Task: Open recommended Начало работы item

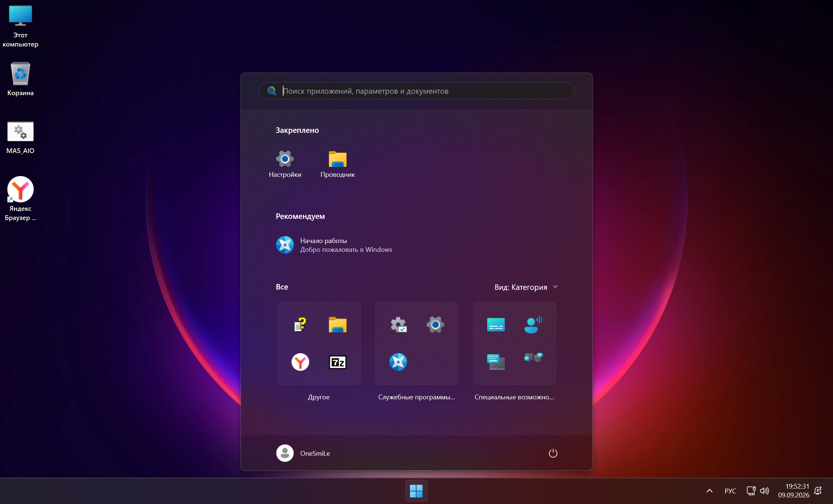Action: click(x=334, y=245)
